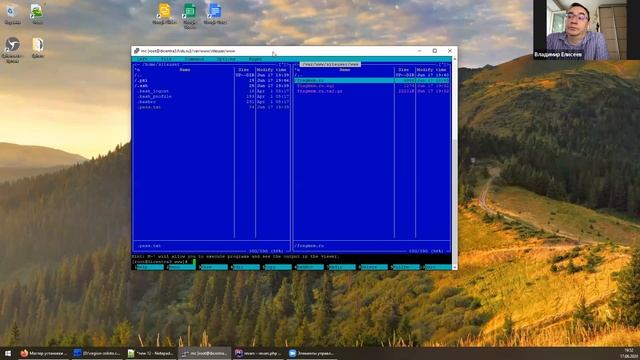Open the blue Google Docs desktop shortcut

click(x=215, y=14)
